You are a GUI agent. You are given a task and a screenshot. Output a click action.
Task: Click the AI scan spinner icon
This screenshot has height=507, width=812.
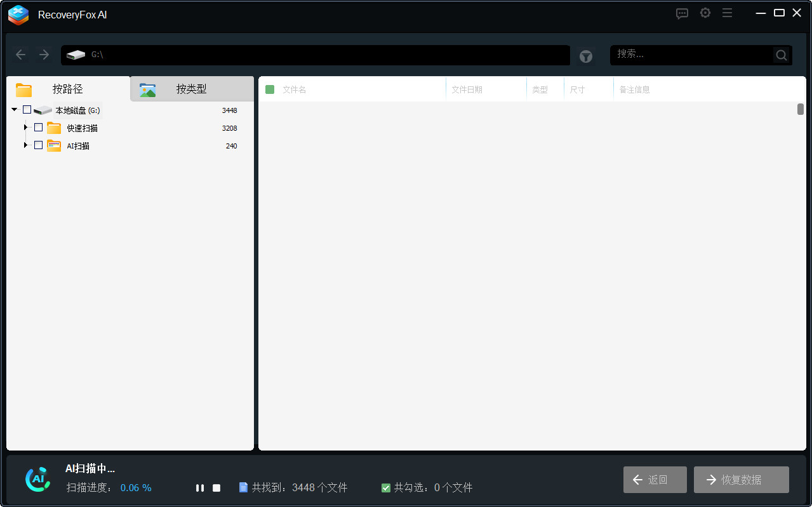point(37,479)
